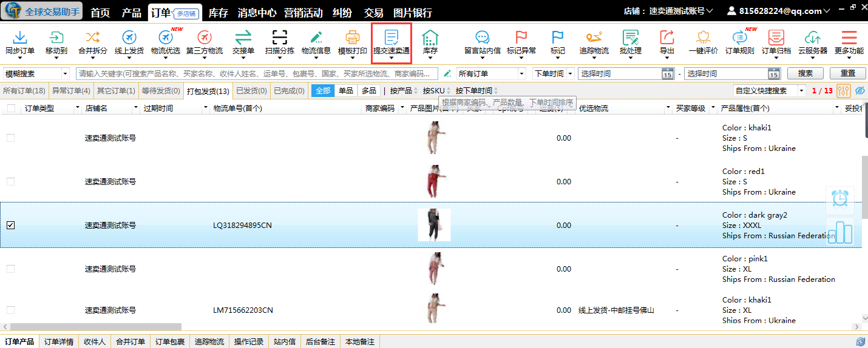The width and height of the screenshot is (868, 348).
Task: Switch to the 订单详情 bottom tab
Action: click(x=59, y=342)
